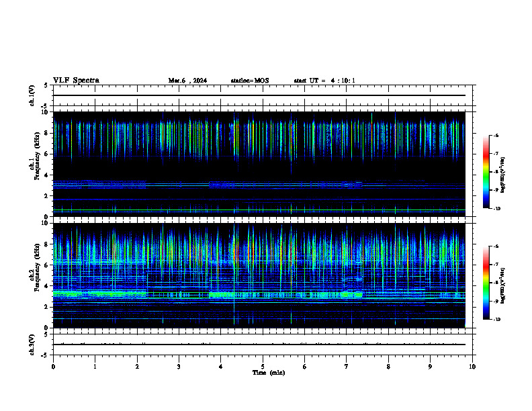Click the "VLF Spectra" plot title
The image size is (532, 411).
pyautogui.click(x=76, y=81)
